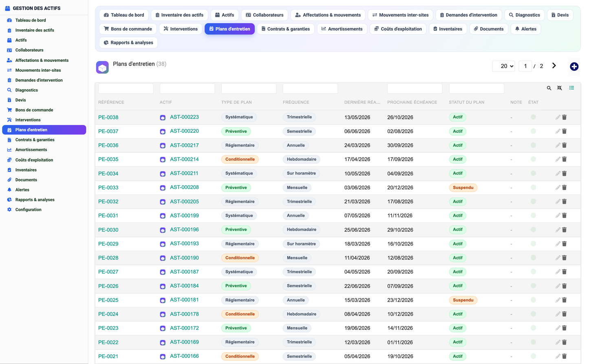The width and height of the screenshot is (589, 364).
Task: Select Collaborateurs in the left sidebar
Action: [29, 50]
